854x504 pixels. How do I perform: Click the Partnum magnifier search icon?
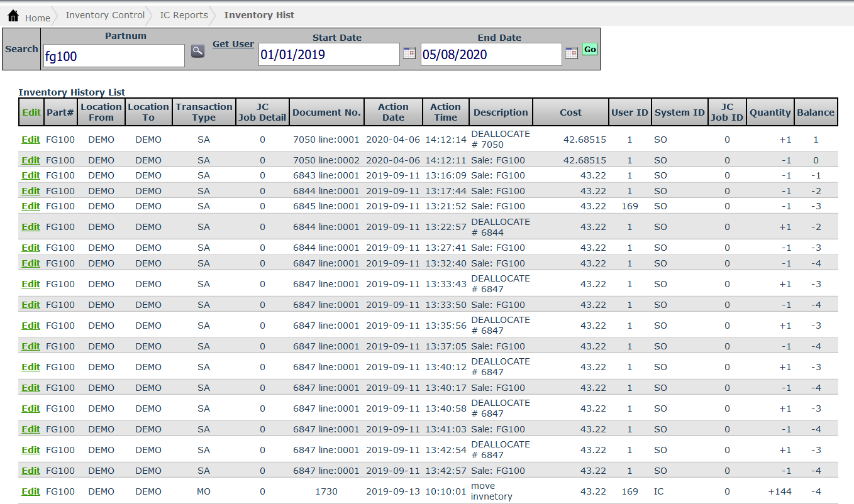coord(197,52)
